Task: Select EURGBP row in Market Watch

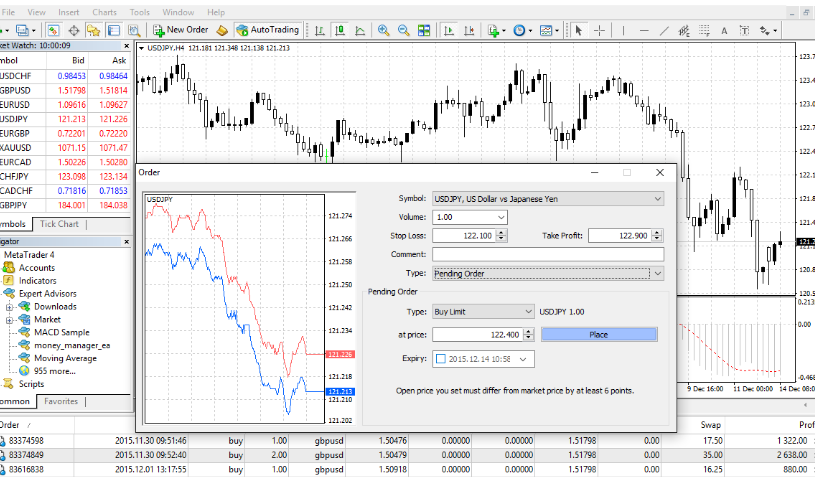Action: (x=64, y=133)
